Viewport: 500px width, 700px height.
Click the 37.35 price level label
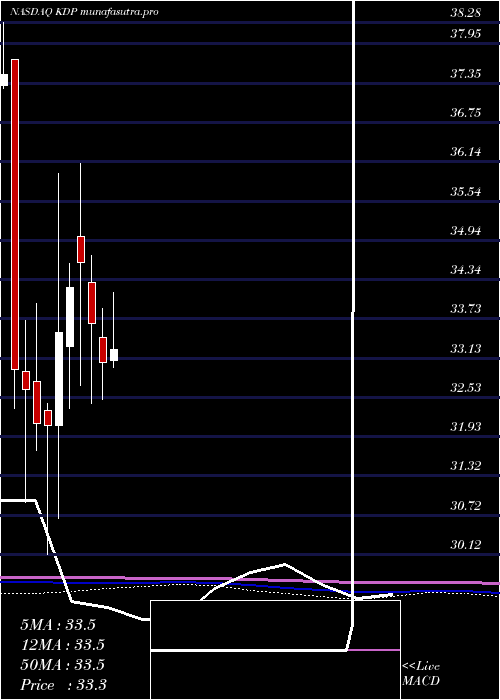coord(466,74)
